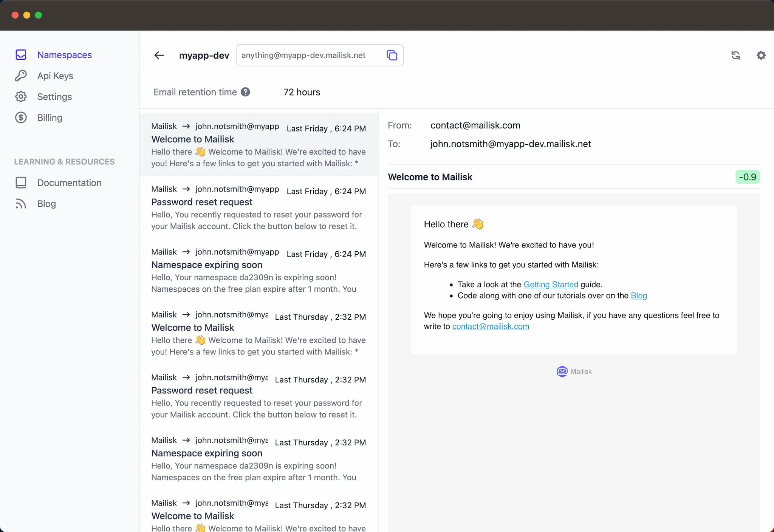Open Documentation via the book icon

coord(21,182)
